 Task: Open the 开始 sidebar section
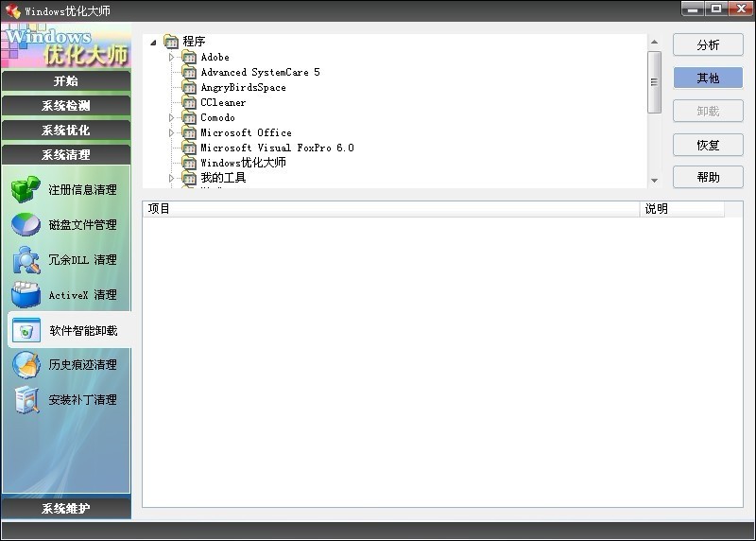click(x=66, y=80)
